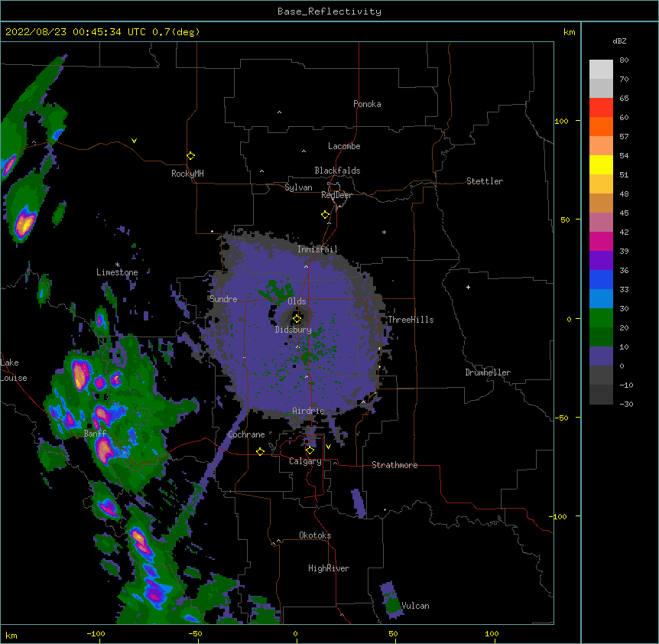This screenshot has width=659, height=644.
Task: Click the Lacombe city label
Action: coord(344,146)
